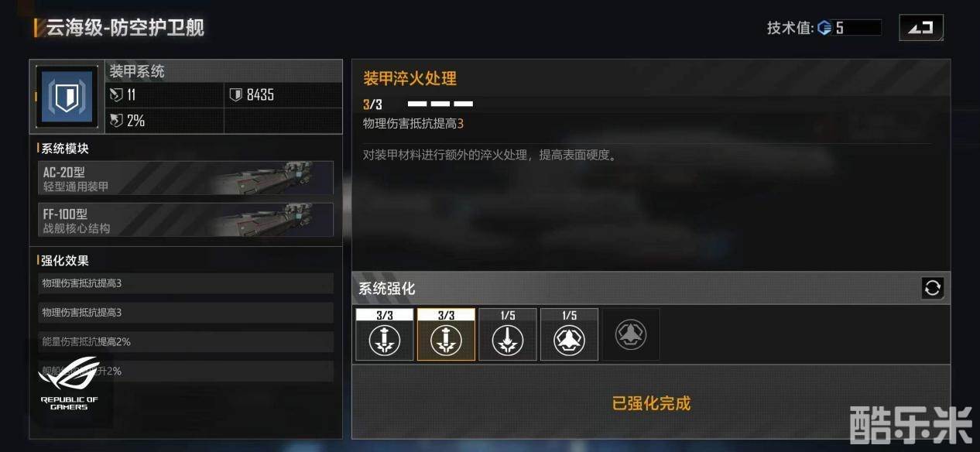Click the 技术值 value field
Image resolution: width=980 pixels, height=452 pixels.
point(858,28)
